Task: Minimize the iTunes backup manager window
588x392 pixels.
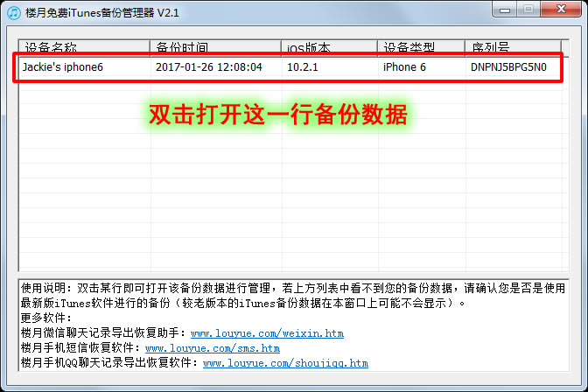Action: pyautogui.click(x=505, y=10)
